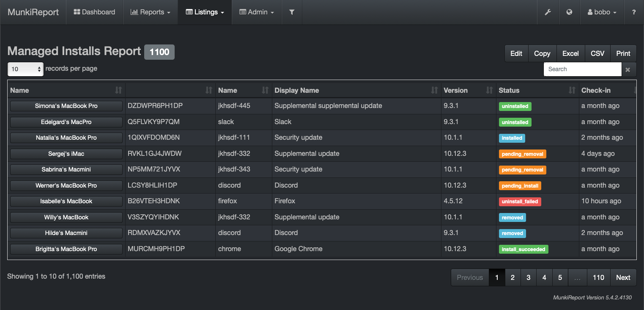Clear search with the x icon
The image size is (644, 310).
tap(628, 69)
